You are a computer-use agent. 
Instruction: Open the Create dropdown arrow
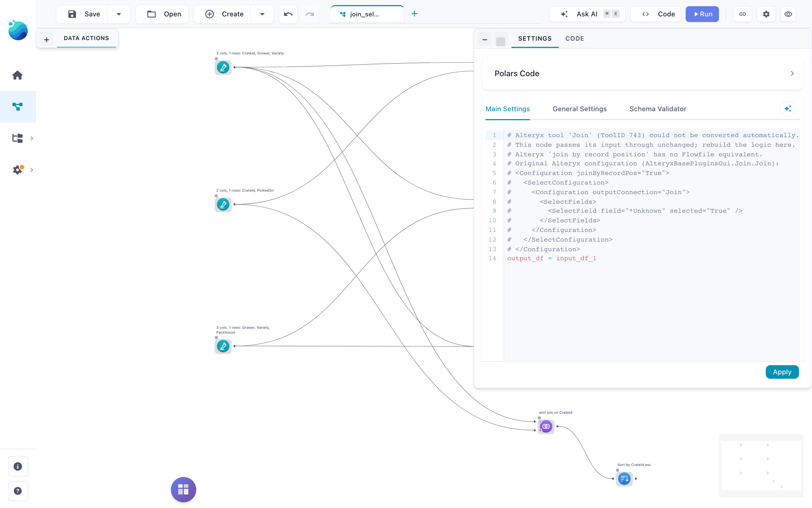262,14
